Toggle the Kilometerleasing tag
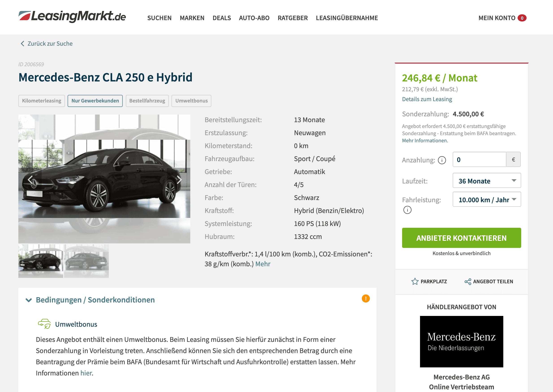The height and width of the screenshot is (392, 553). click(x=42, y=101)
